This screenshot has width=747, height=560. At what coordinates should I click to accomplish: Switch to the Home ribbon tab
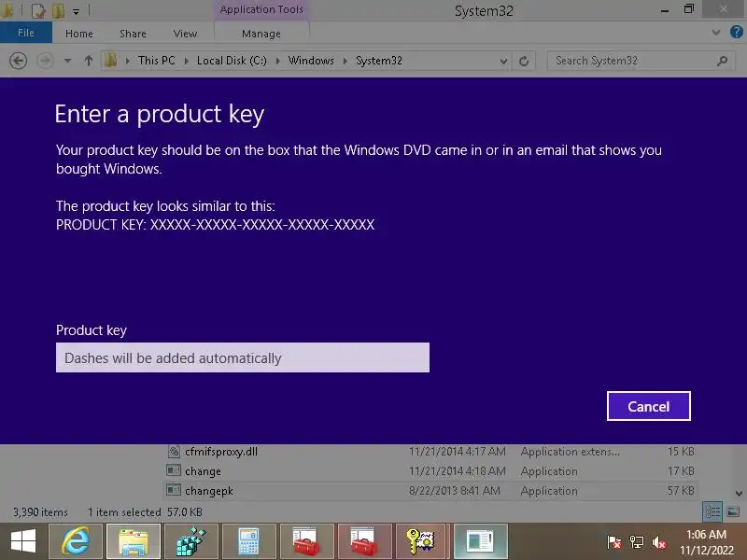pyautogui.click(x=79, y=34)
